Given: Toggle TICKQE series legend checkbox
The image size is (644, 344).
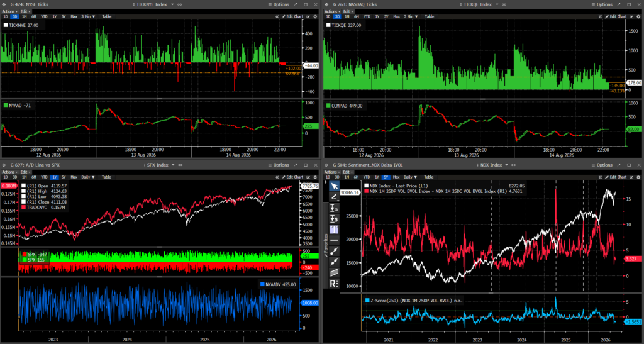Looking at the screenshot, I should coord(328,25).
